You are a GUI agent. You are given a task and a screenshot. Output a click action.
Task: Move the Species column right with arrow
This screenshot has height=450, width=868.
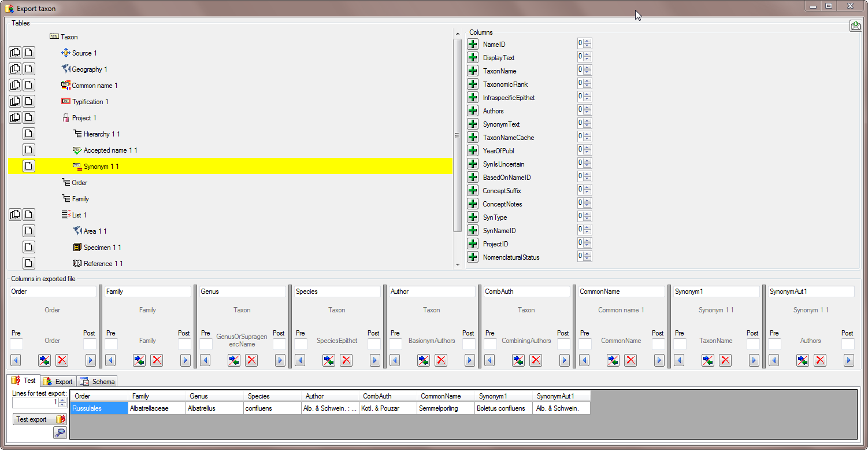375,360
